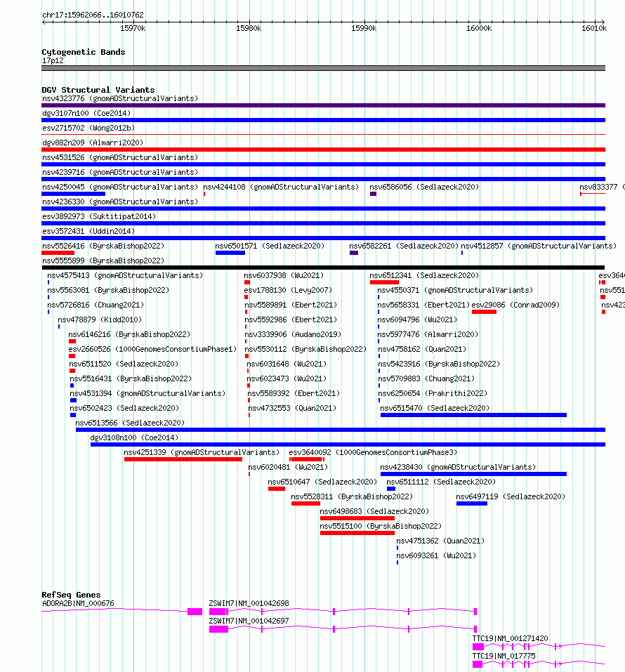Click the blue bar under nsv6497119
This screenshot has height=672, width=625.
[x=472, y=504]
